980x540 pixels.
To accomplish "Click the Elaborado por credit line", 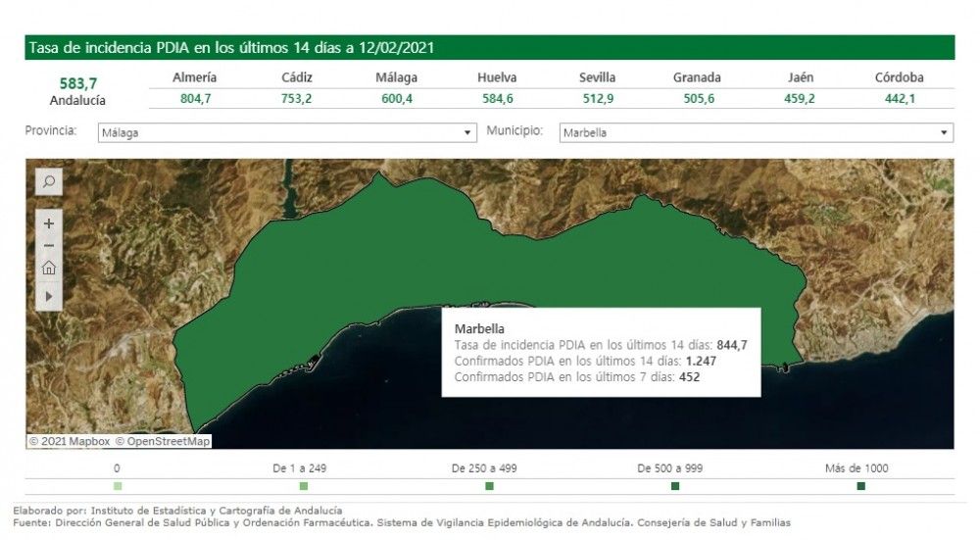I will tap(177, 511).
